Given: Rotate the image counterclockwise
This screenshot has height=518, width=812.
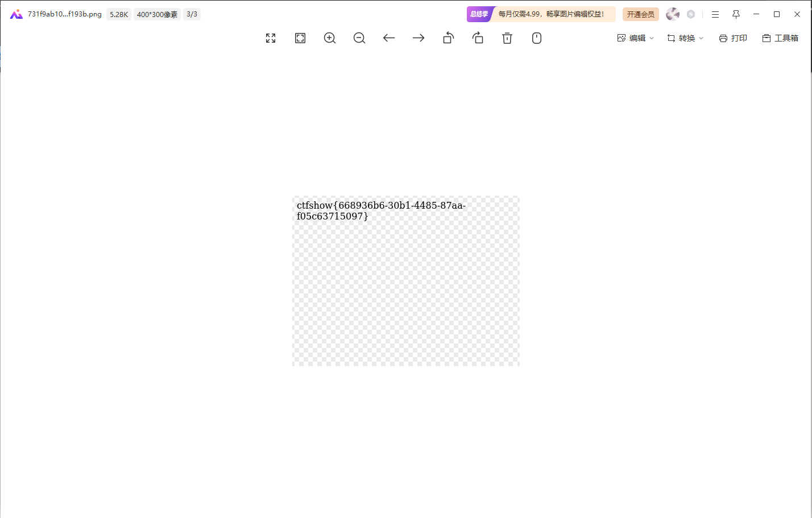Looking at the screenshot, I should pos(448,38).
